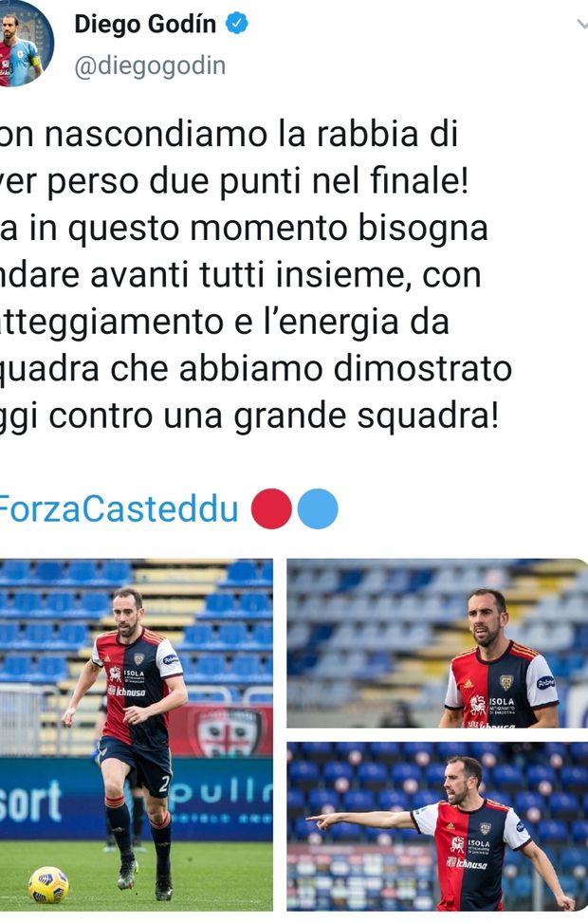Click the 'sort' advertising board in left photo

click(x=30, y=801)
